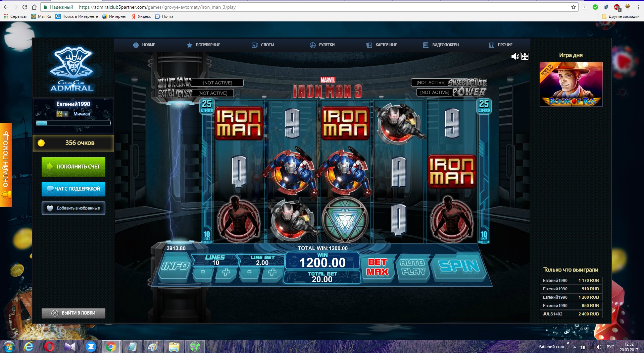644x353 pixels.
Task: Click the green checkmark extension icon
Action: point(595,7)
